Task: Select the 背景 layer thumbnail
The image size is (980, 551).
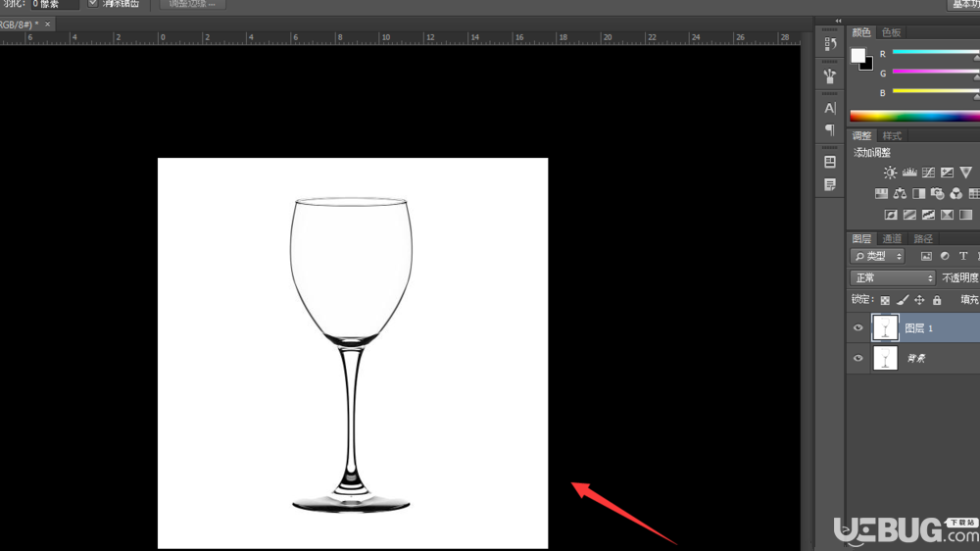Action: click(x=885, y=359)
